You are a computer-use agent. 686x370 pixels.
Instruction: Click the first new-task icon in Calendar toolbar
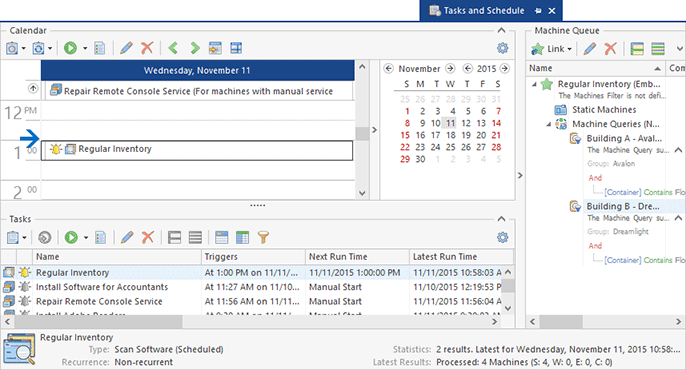pos(12,48)
